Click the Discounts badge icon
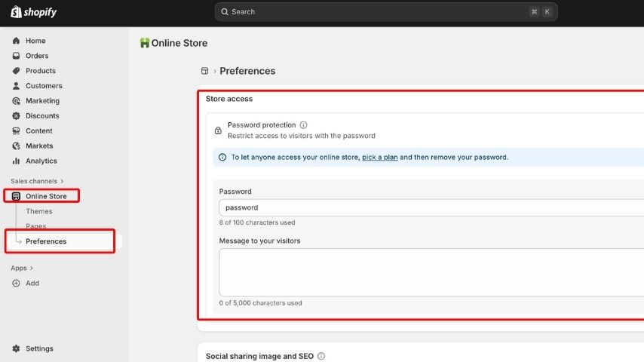The height and width of the screenshot is (362, 644). 16,116
